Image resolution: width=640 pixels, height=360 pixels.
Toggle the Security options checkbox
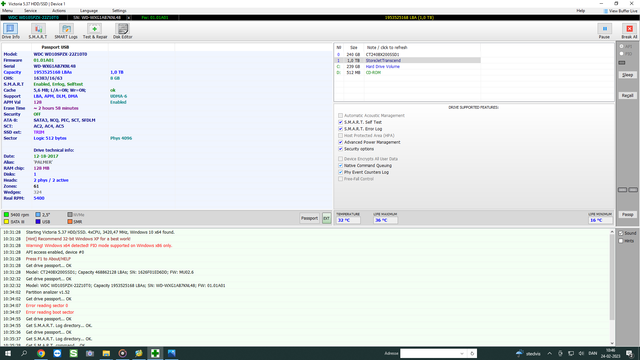340,149
